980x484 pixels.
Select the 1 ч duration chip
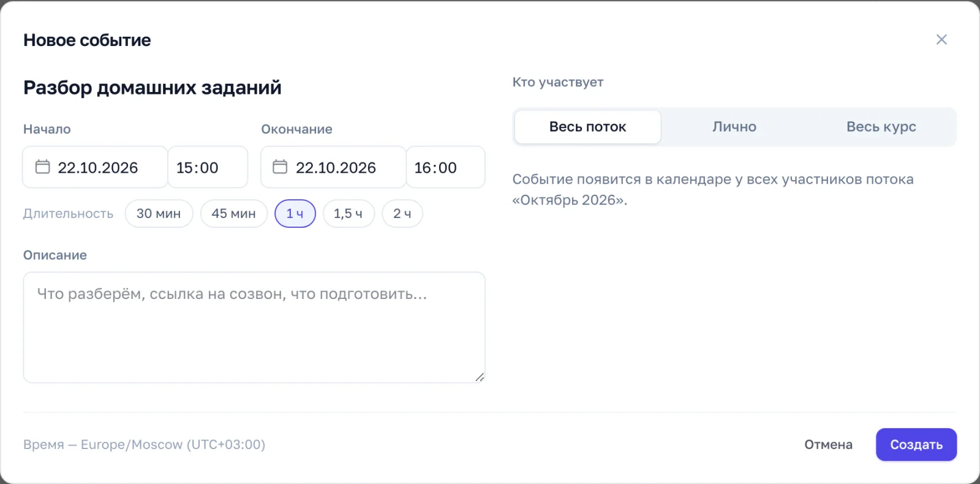295,214
